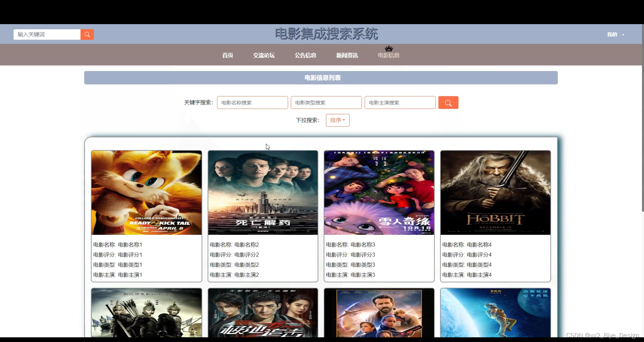
Task: Open the astronaut in space poster
Action: (495, 313)
